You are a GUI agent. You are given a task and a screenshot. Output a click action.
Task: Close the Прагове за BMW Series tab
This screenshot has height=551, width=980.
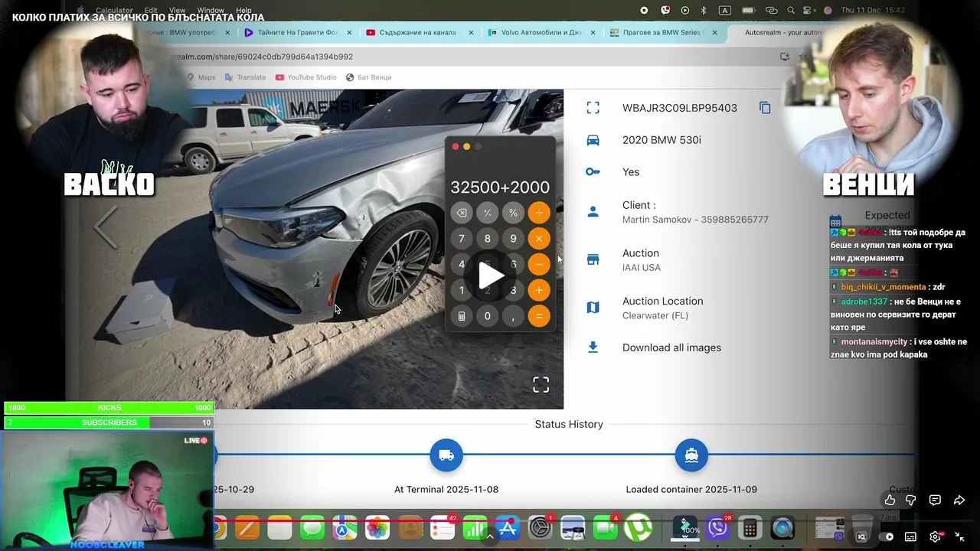pyautogui.click(x=715, y=33)
